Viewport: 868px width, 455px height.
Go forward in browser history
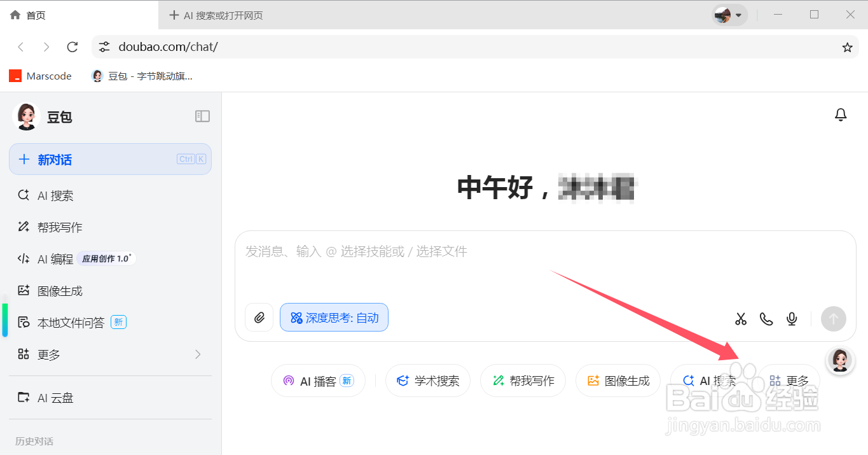(x=46, y=47)
